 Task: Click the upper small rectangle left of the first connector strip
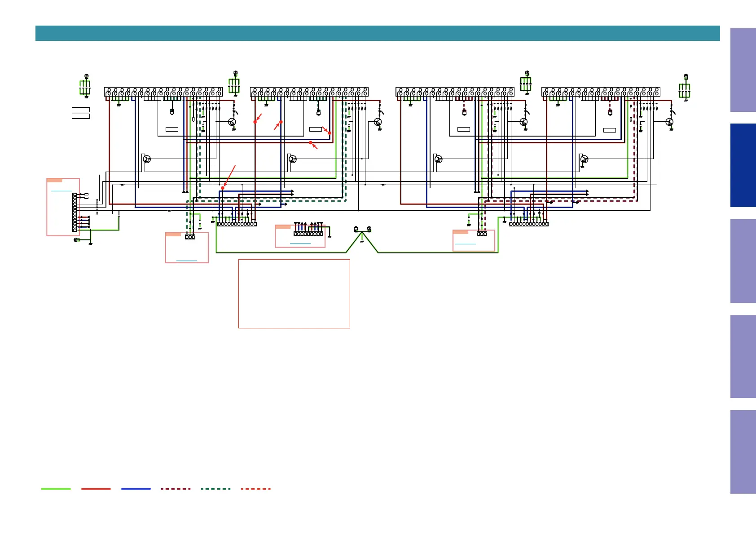(x=81, y=110)
